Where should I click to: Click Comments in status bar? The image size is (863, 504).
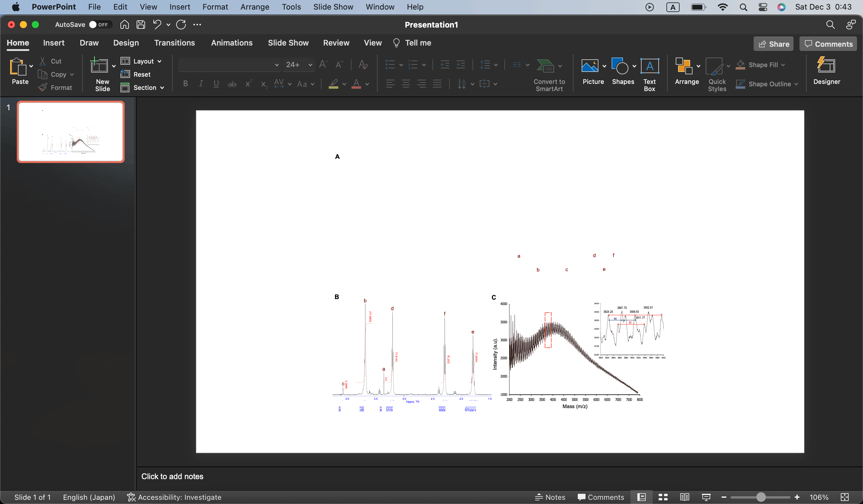tap(601, 497)
